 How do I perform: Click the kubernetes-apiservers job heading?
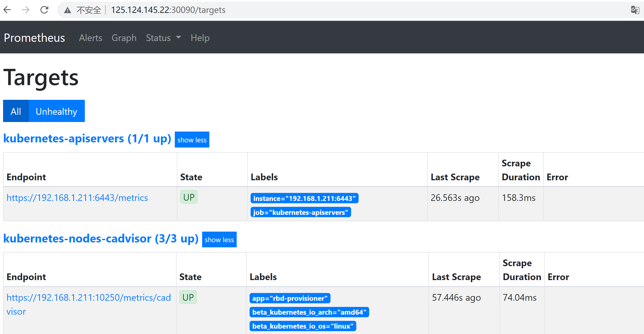[87, 139]
